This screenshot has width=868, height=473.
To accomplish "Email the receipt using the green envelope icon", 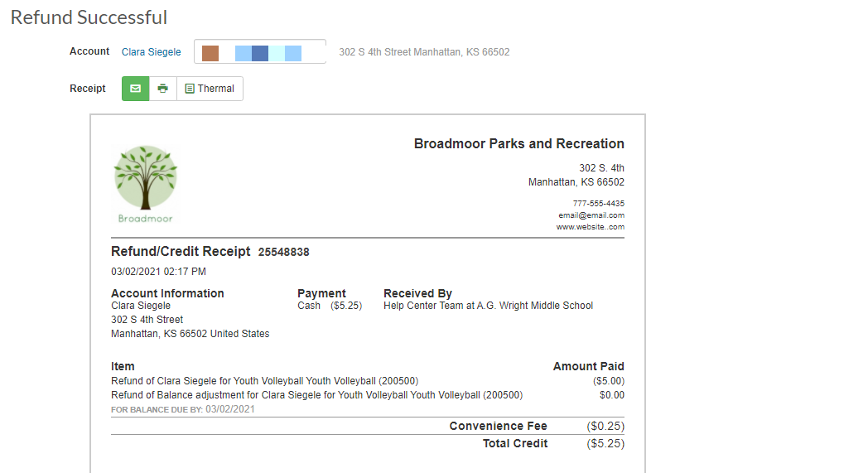I will tap(136, 89).
